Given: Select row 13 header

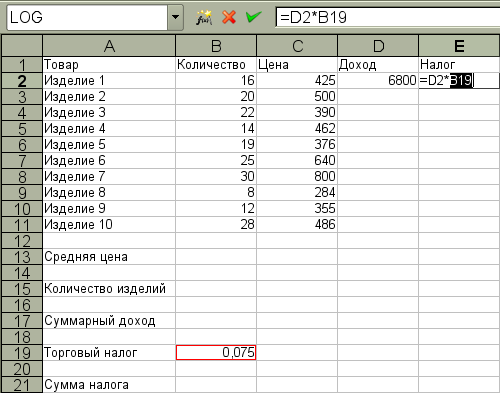Looking at the screenshot, I should (22, 257).
